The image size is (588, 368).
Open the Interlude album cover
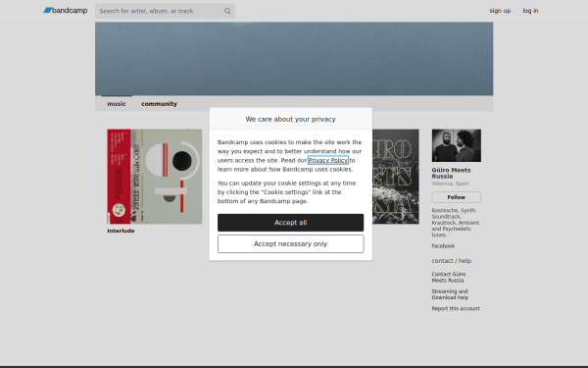click(155, 177)
